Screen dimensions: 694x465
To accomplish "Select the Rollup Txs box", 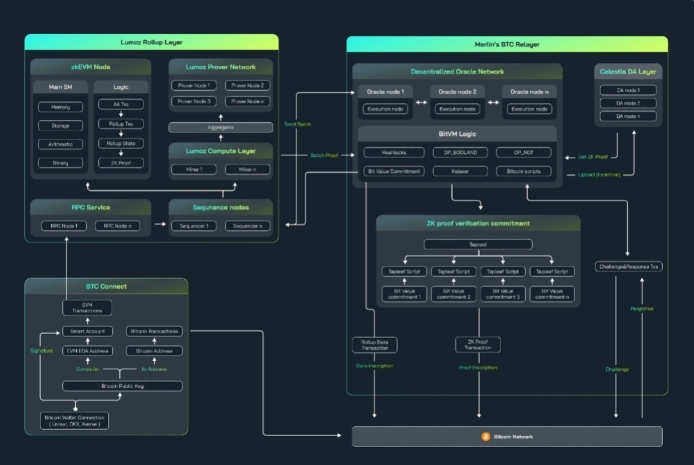I will 121,124.
